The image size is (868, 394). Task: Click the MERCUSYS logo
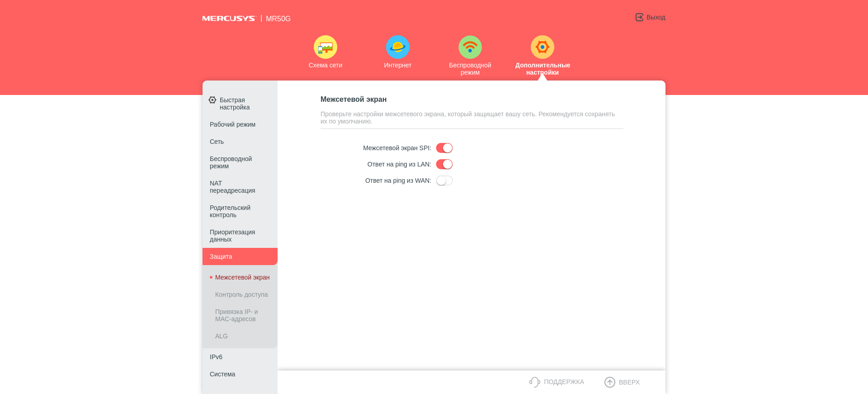click(229, 19)
